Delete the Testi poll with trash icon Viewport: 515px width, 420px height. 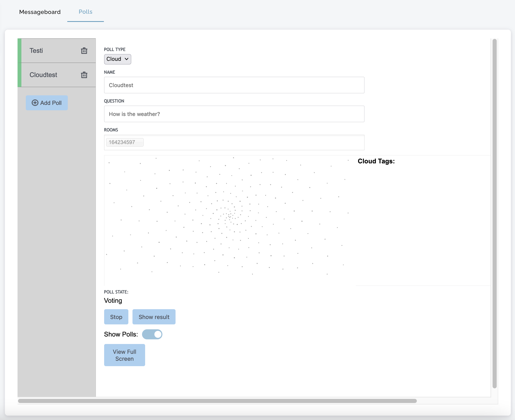click(x=84, y=51)
